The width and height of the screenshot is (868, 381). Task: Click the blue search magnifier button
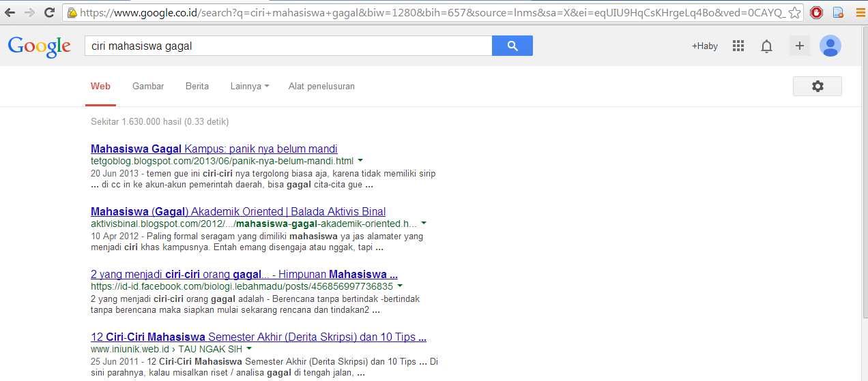pos(512,46)
